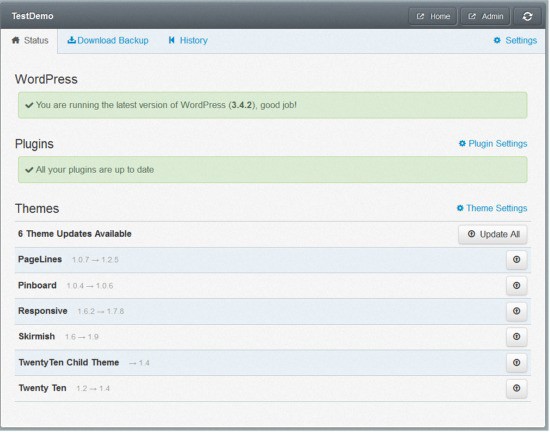
Task: Click the TwentyTen Child Theme name
Action: click(69, 362)
